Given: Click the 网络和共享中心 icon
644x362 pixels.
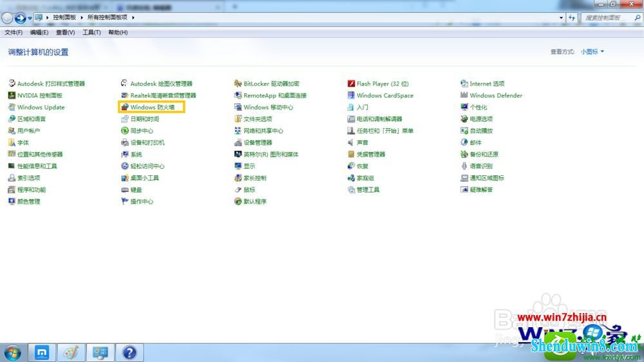Looking at the screenshot, I should pos(238,131).
